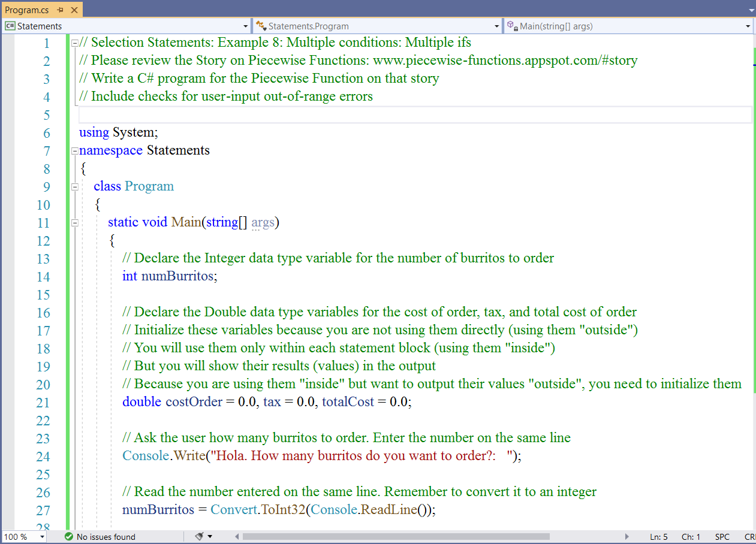
Task: Close the Program.cs tab
Action: pos(74,10)
